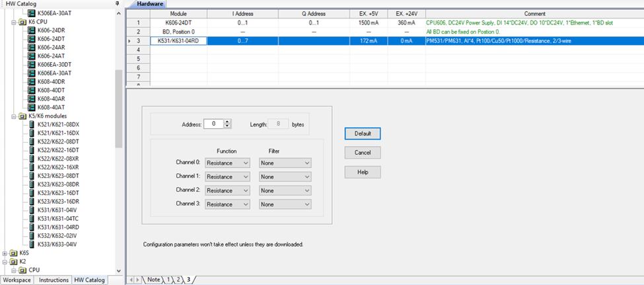Increase the Address value with up arrow
The image size is (644, 285).
[227, 121]
